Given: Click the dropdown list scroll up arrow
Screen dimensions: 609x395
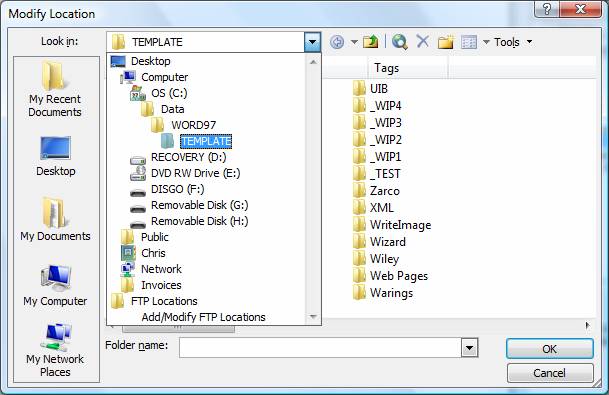Looking at the screenshot, I should [313, 62].
